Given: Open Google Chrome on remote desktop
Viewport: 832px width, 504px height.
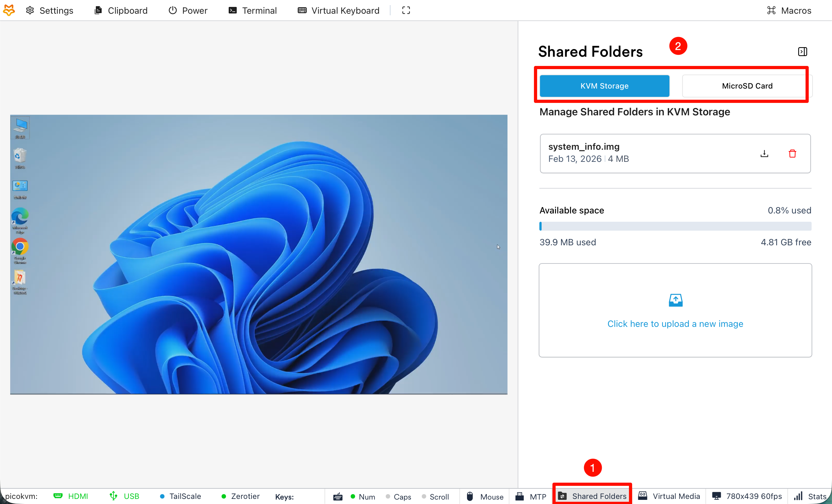Looking at the screenshot, I should [x=20, y=247].
